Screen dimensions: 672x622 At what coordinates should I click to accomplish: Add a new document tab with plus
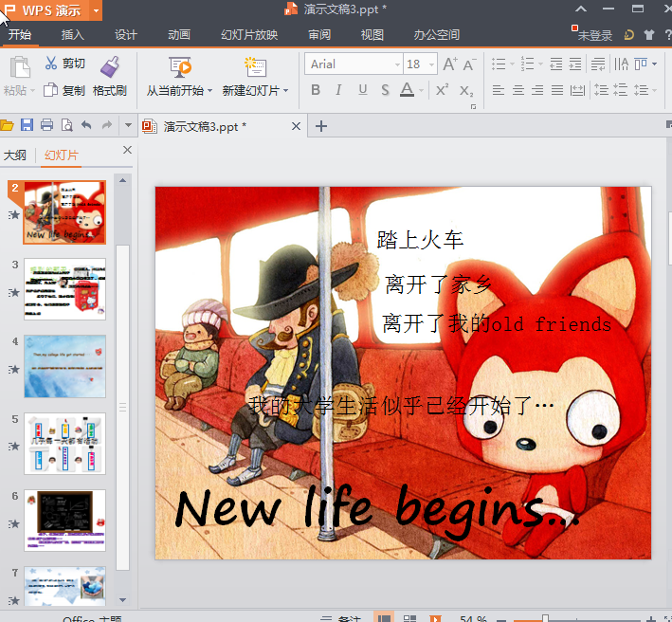[321, 126]
